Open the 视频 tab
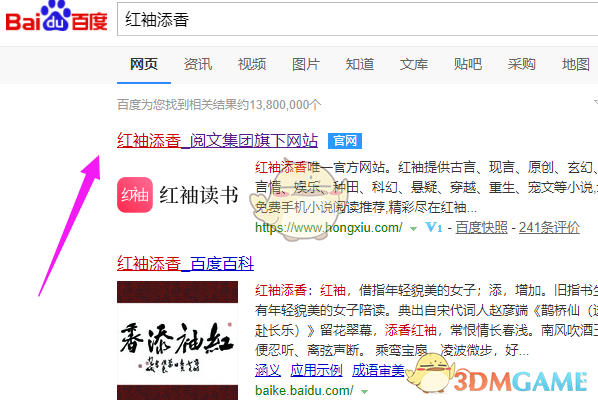This screenshot has width=598, height=400. [252, 64]
